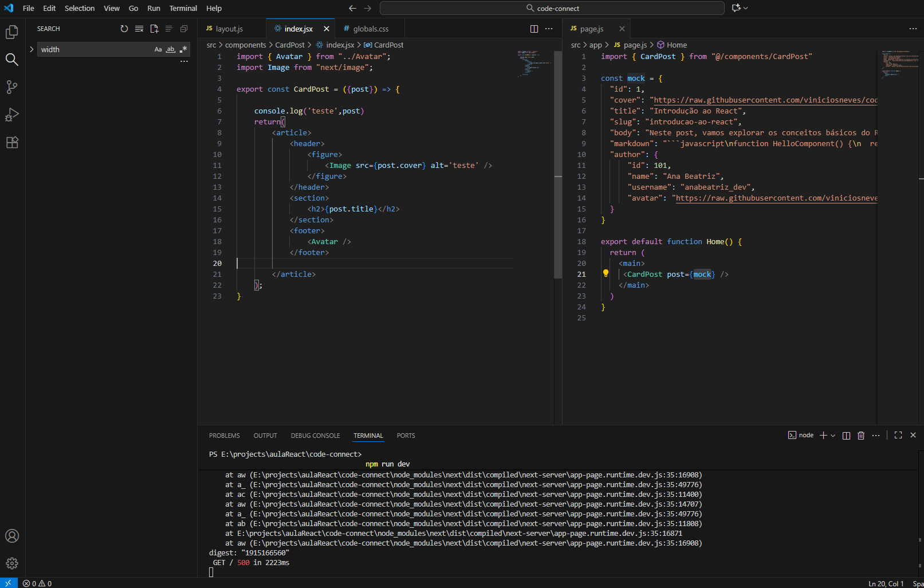Image resolution: width=924 pixels, height=588 pixels.
Task: Open Manage settings gear icon
Action: click(11, 563)
